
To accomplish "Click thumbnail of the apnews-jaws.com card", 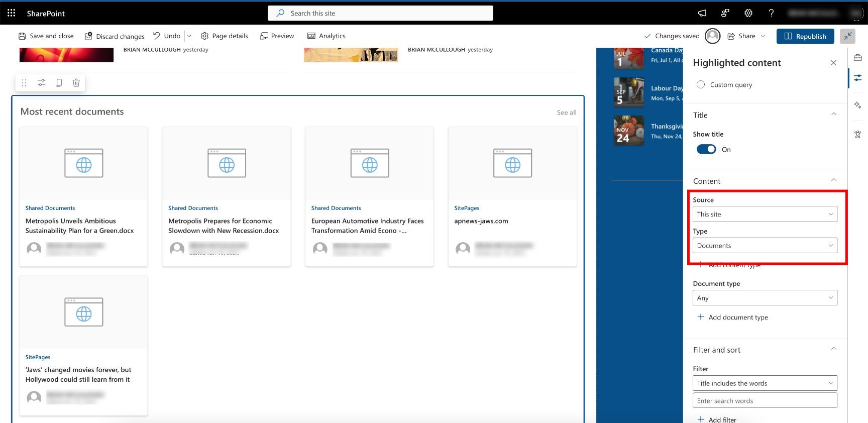I will [x=512, y=163].
